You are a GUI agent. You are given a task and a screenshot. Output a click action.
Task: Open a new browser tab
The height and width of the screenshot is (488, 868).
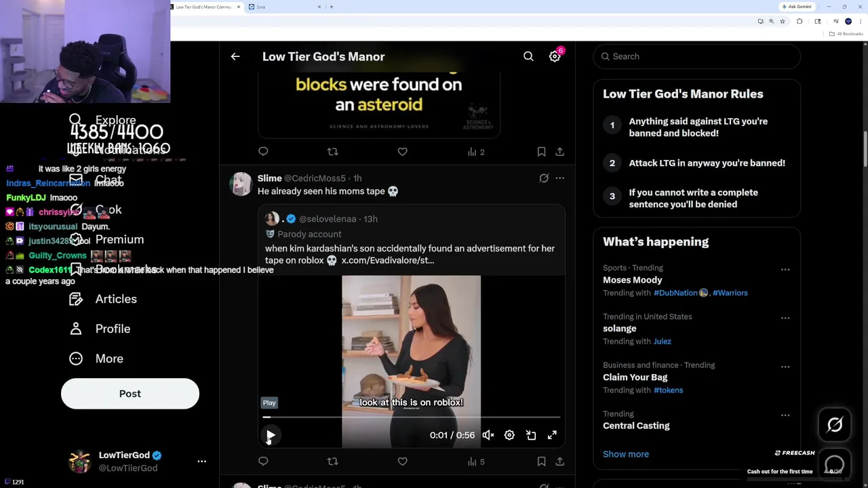click(332, 7)
